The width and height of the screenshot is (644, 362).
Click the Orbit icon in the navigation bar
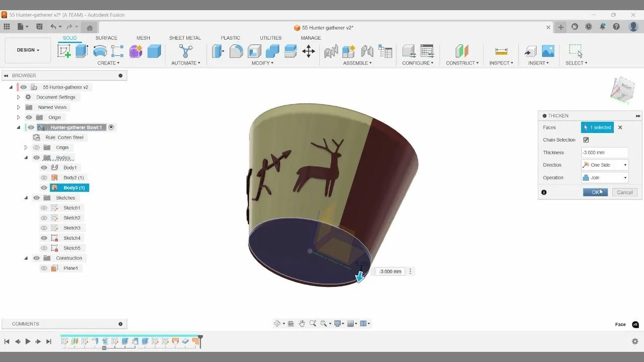278,323
